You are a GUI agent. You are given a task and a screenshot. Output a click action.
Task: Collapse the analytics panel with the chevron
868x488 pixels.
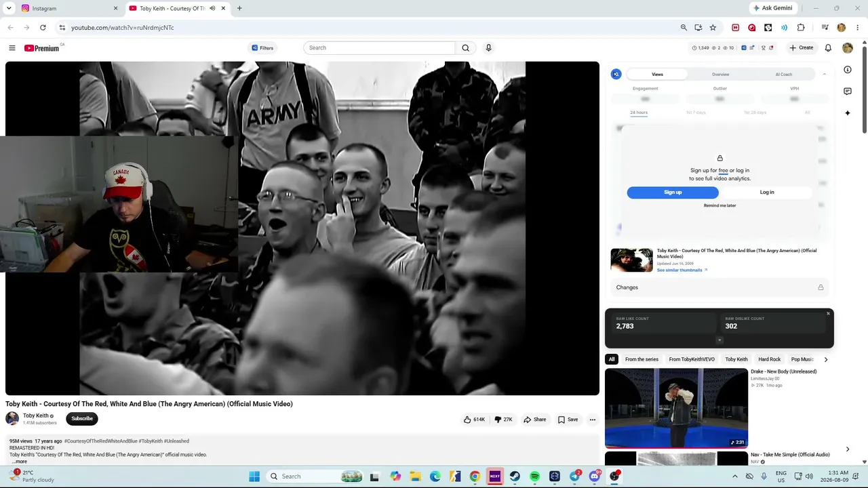pyautogui.click(x=825, y=74)
